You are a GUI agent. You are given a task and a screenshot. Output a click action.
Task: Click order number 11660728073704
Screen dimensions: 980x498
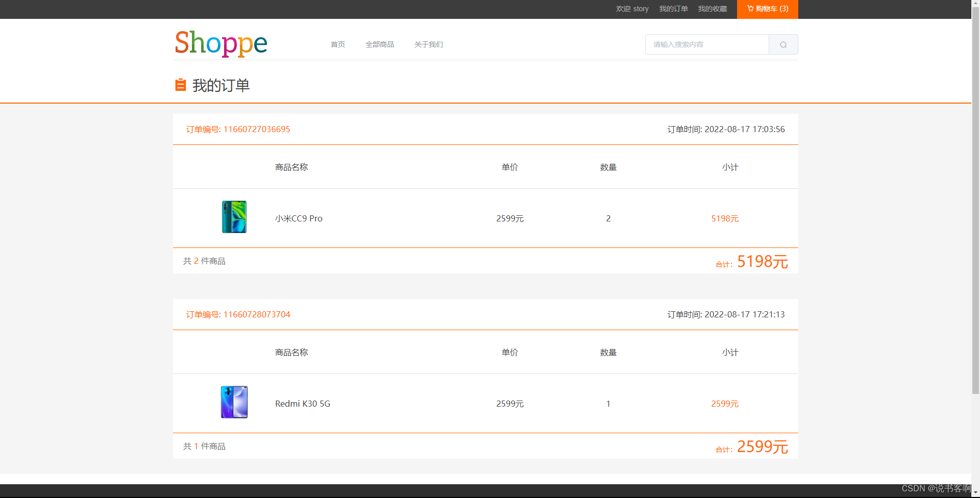pyautogui.click(x=238, y=315)
